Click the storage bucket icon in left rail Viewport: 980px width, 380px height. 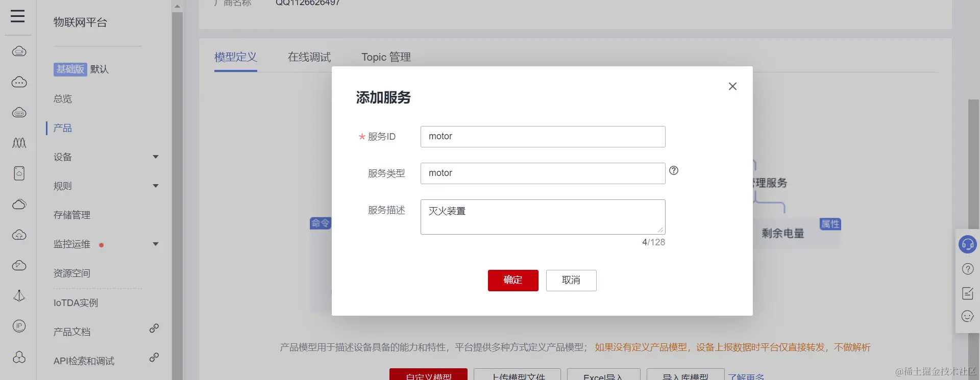click(x=19, y=173)
